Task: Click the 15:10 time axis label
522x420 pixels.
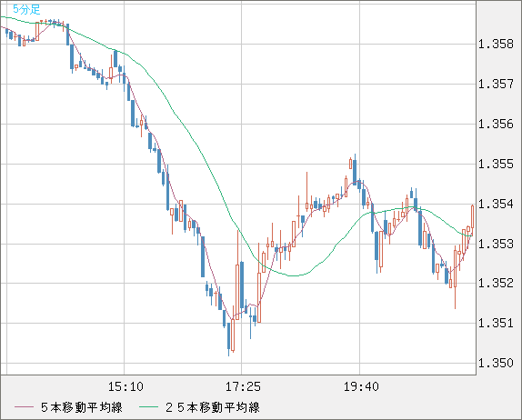Action: click(x=125, y=386)
